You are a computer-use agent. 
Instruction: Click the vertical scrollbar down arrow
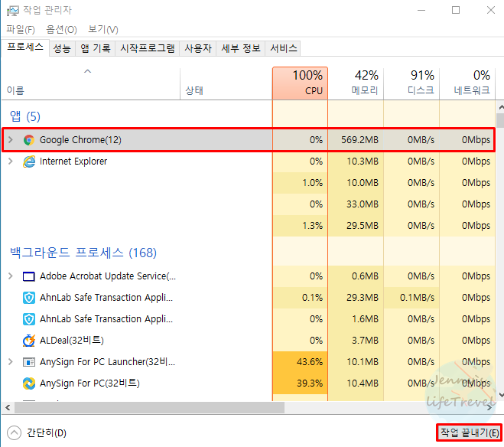click(501, 395)
